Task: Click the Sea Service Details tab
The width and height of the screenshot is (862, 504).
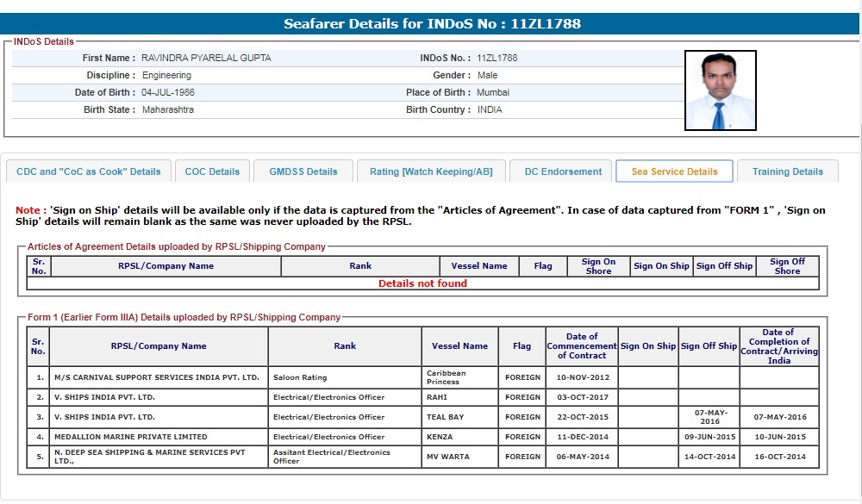Action: coord(674,171)
